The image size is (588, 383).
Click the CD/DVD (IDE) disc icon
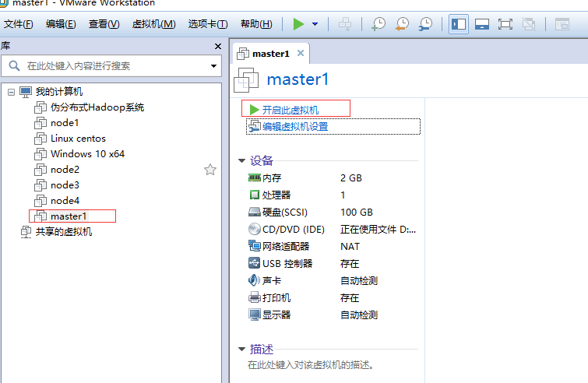[254, 229]
